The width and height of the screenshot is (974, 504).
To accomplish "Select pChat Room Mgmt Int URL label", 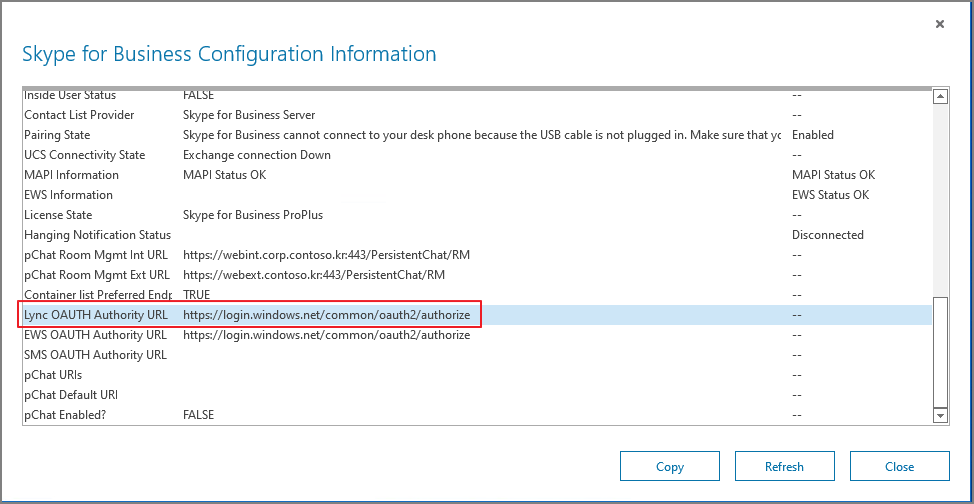I will 96,255.
